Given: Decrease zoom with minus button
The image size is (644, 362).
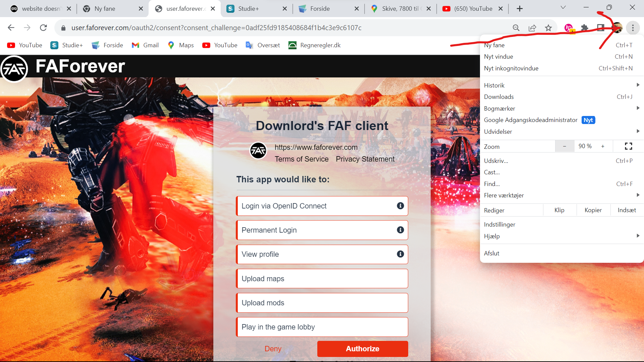Looking at the screenshot, I should [565, 146].
